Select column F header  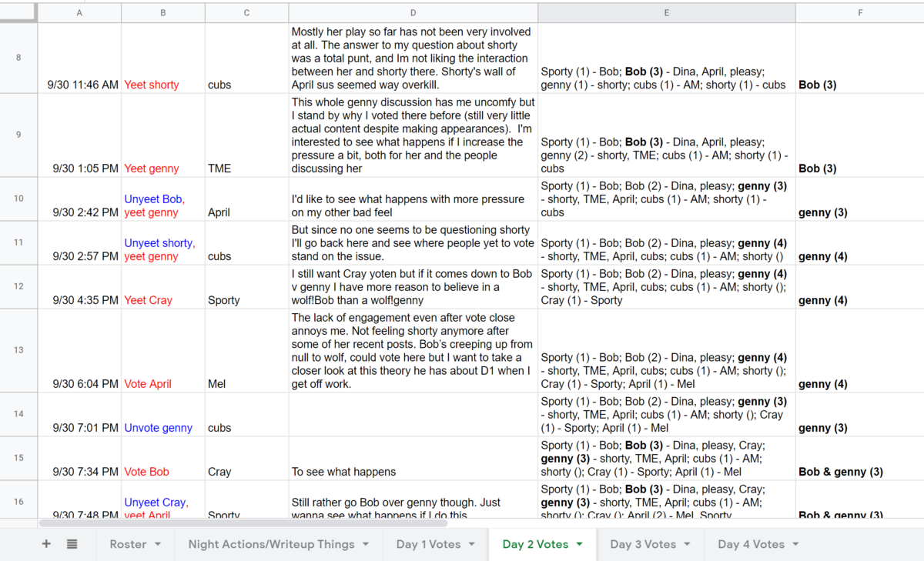[860, 13]
